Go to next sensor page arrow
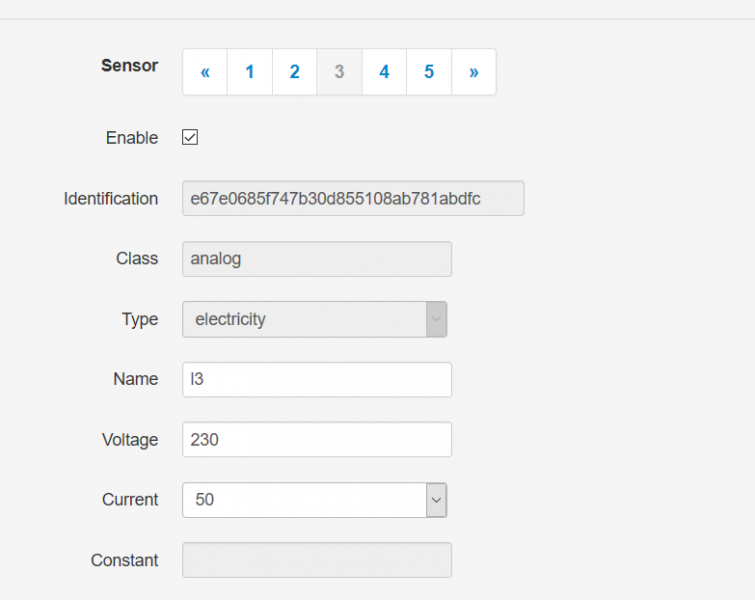The image size is (755, 600). point(473,72)
